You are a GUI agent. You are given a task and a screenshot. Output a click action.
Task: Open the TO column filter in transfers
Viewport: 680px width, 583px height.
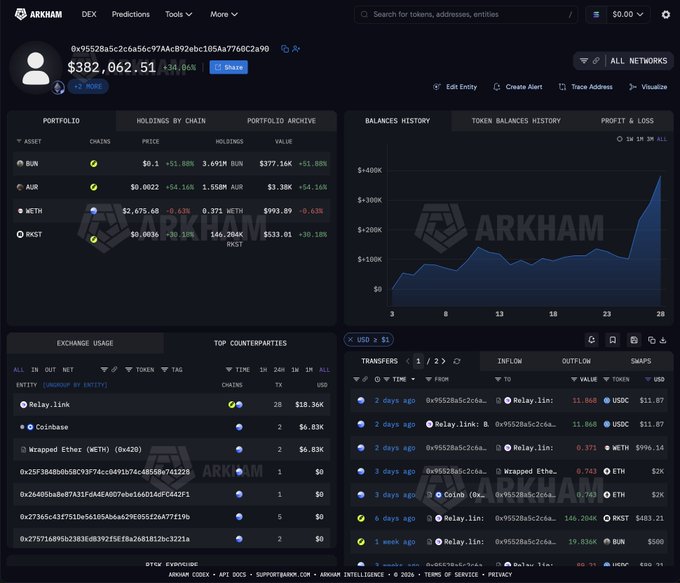pos(503,379)
